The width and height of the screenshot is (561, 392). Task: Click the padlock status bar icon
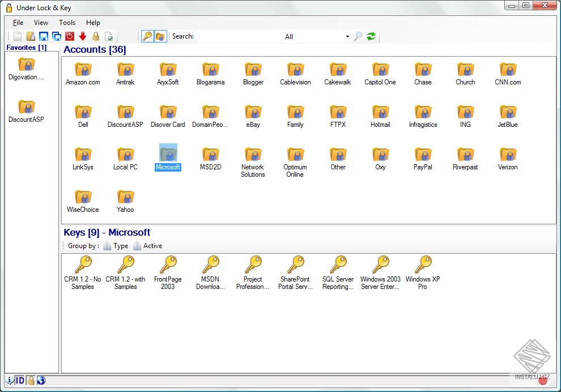coord(31,380)
